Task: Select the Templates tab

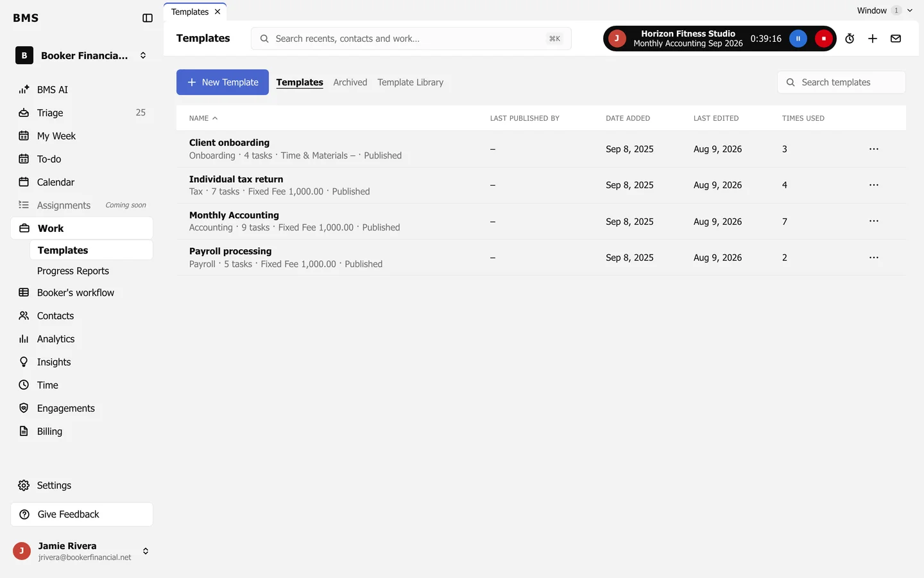Action: [300, 82]
